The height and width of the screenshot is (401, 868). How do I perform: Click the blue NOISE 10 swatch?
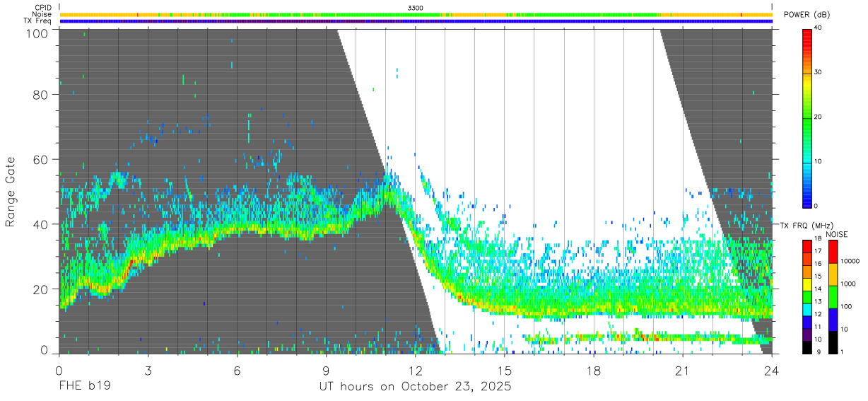tap(833, 320)
